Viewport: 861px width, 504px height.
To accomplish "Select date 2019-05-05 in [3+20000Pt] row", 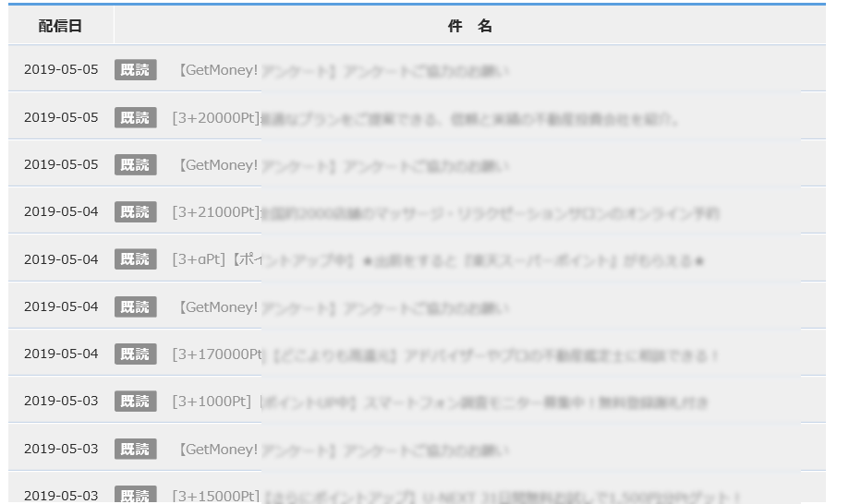I will tap(61, 117).
